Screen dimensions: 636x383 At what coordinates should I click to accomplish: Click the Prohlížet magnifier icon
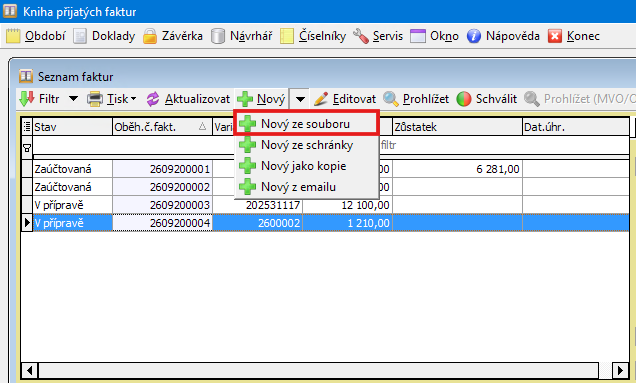click(x=391, y=99)
